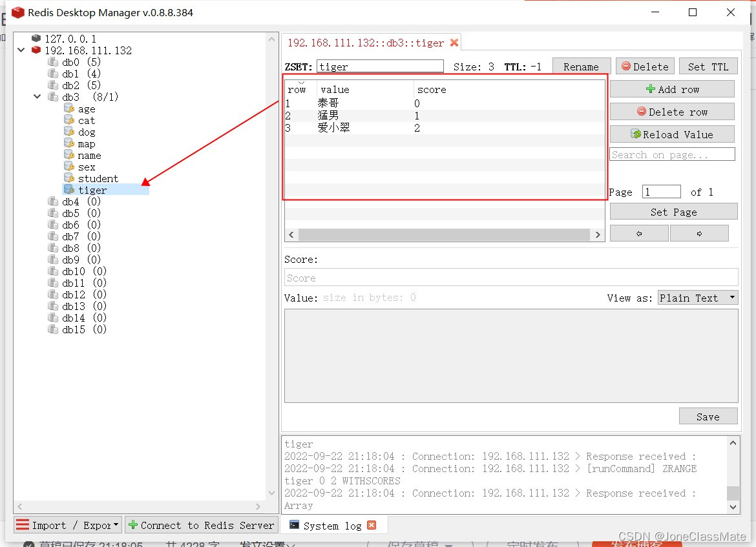
Task: Click the key icon beside name
Action: tap(69, 155)
